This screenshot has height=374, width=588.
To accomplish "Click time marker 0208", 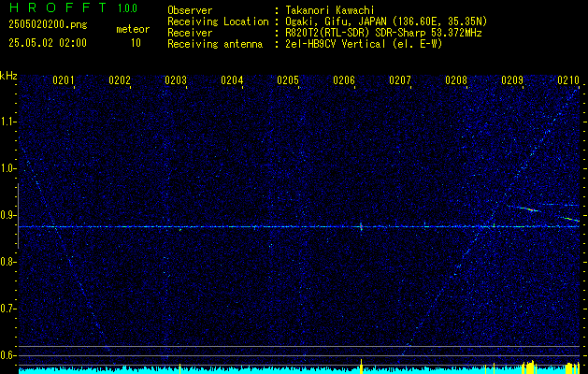I will [456, 79].
